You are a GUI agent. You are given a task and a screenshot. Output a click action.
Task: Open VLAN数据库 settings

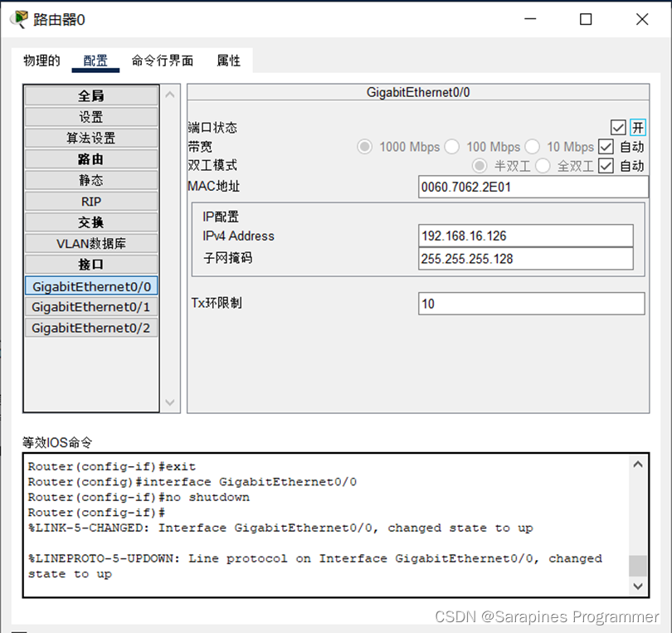91,243
